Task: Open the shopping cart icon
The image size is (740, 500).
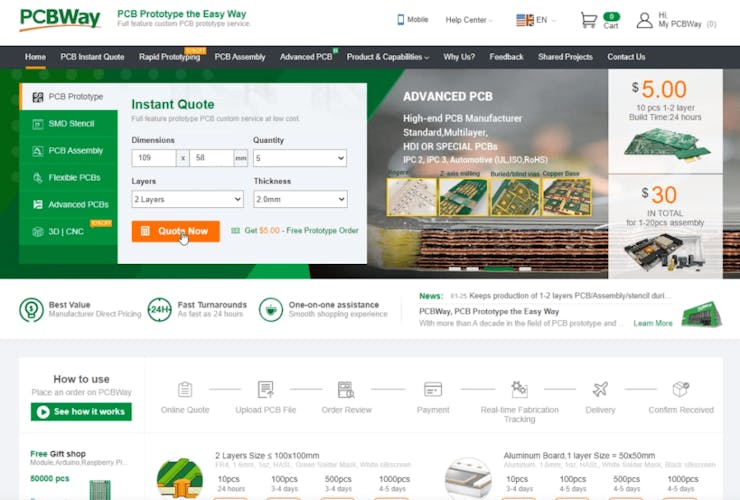Action: [589, 20]
